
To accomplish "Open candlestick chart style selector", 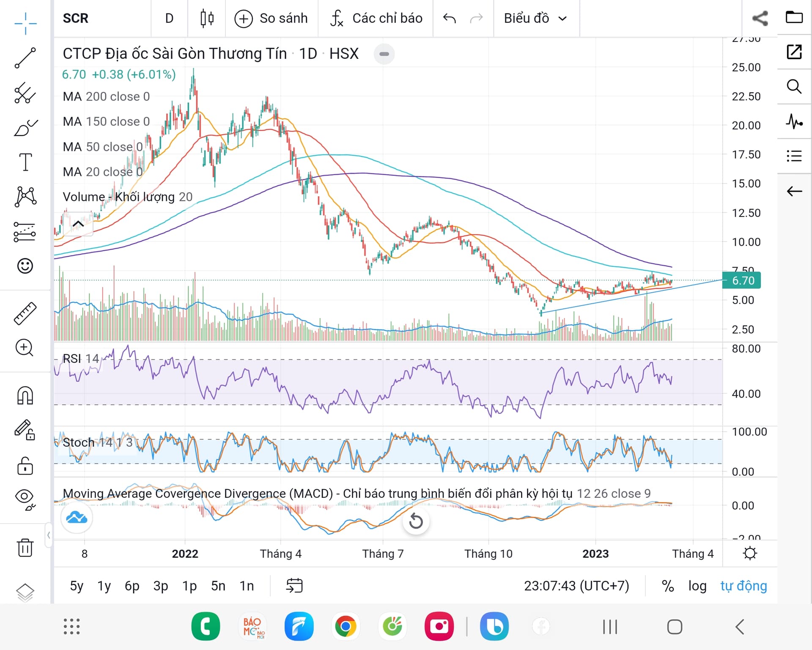I will [x=207, y=18].
